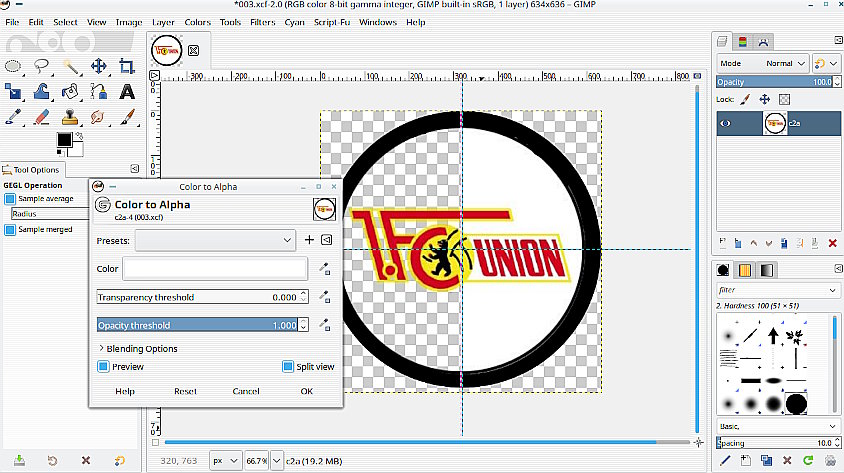Save current settings as named preset

309,240
